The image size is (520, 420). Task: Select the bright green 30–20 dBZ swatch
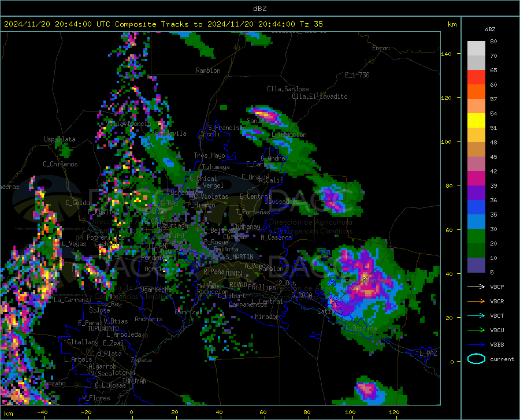tap(476, 236)
